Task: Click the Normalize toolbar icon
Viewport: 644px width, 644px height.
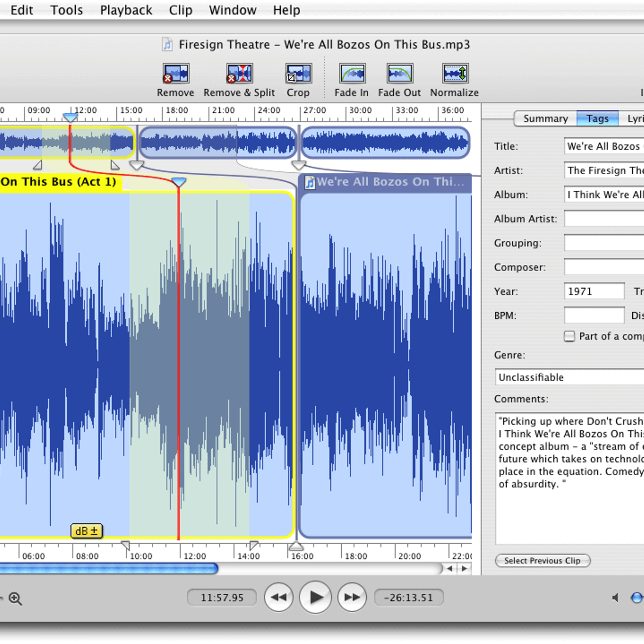Action: [x=455, y=73]
